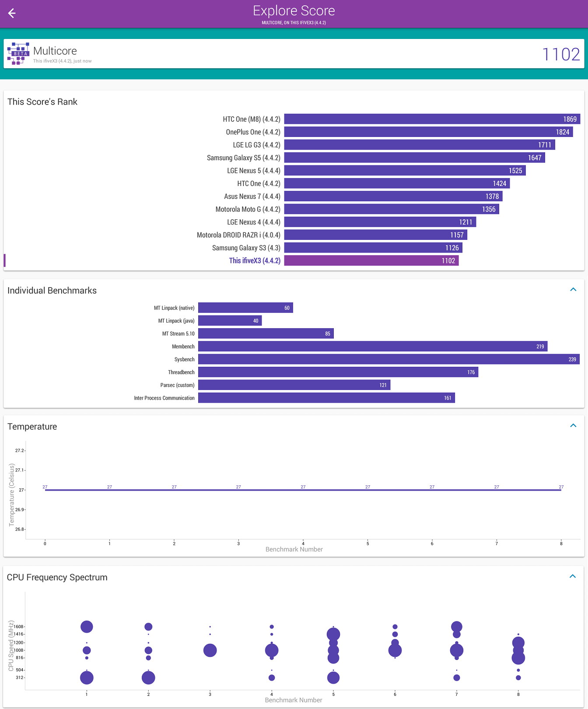Click the 'This ifiveX3 (4.4.2)' rank label
The width and height of the screenshot is (588, 709).
point(255,260)
